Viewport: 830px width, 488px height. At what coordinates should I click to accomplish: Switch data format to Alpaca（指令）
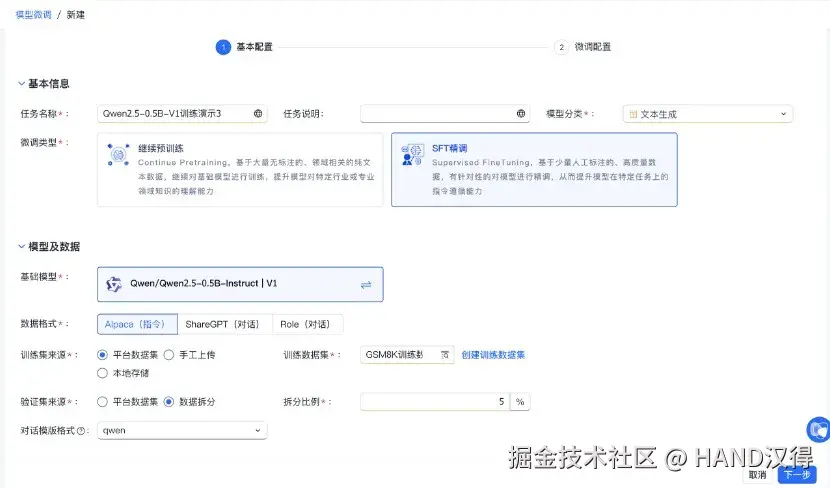coord(137,324)
